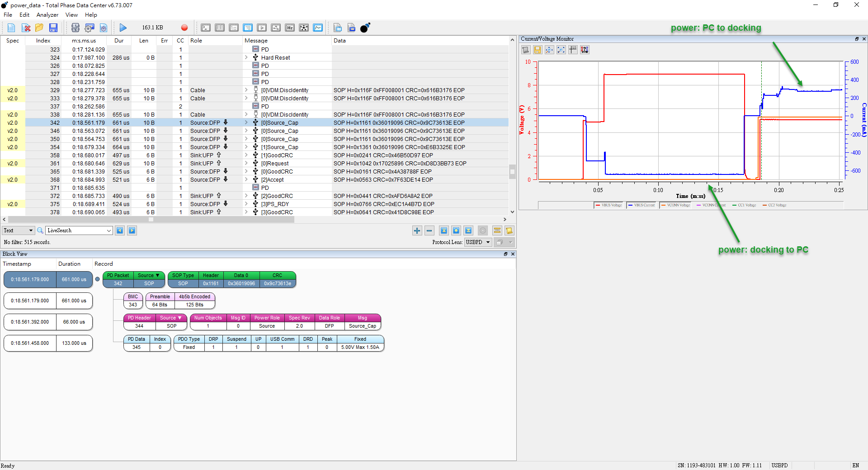The image size is (868, 470).
Task: Click the Run Capture play button
Action: [x=123, y=28]
